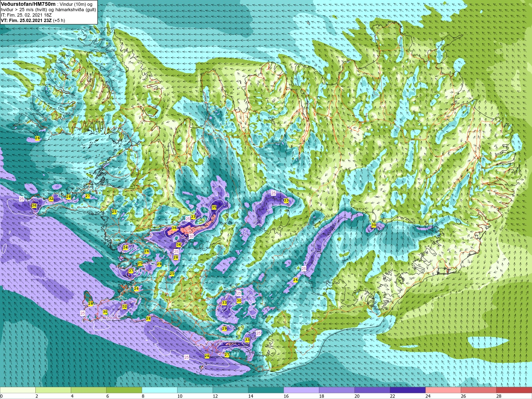This screenshot has height=399, width=532.
Task: Select the 14–16 m/s dark teal legend swatch
Action: (x=266, y=390)
